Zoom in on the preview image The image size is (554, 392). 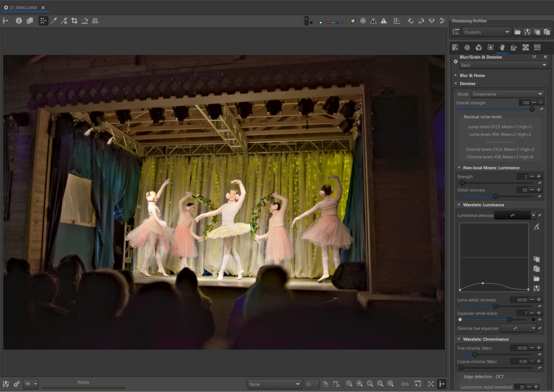pos(359,384)
